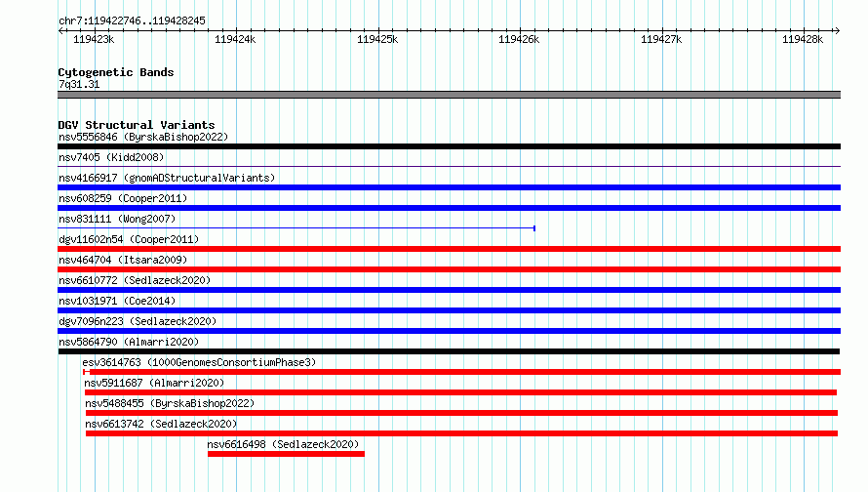This screenshot has height=492, width=868.
Task: Click the blue bar for dgv7096n223
Action: 449,331
